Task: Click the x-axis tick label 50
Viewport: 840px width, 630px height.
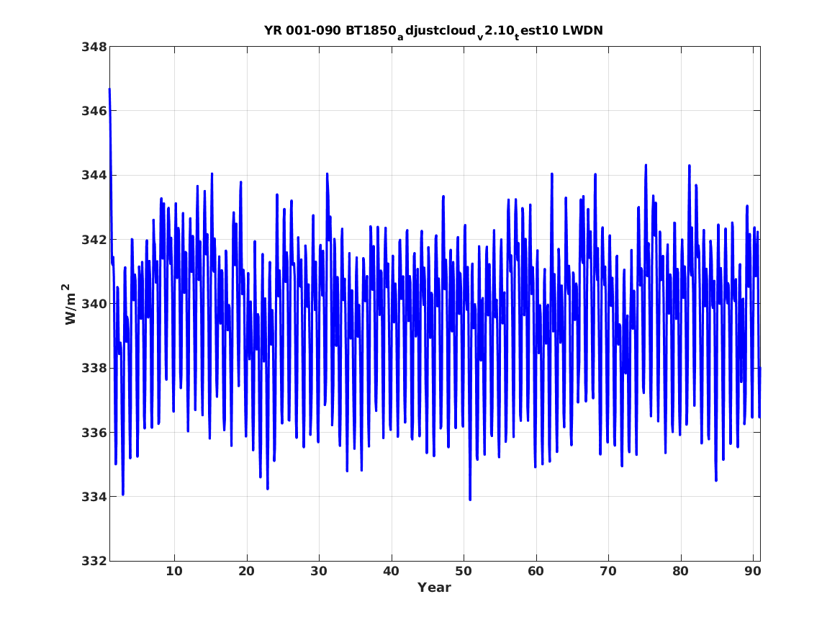Action: click(x=464, y=572)
